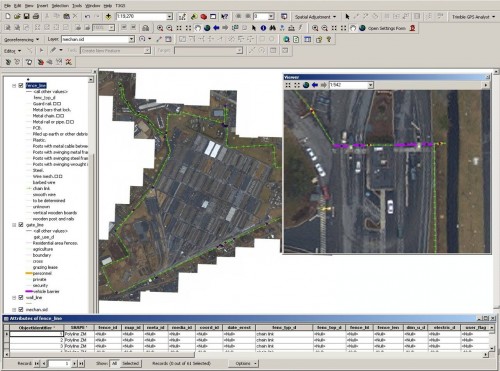Click the Selected records button
The width and height of the screenshot is (500, 371).
pos(130,363)
